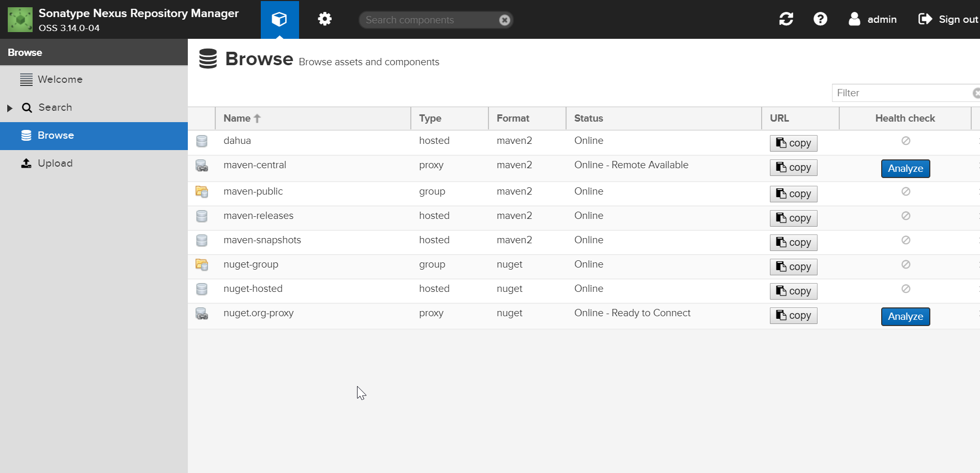
Task: Click Online - Ready to Connect status
Action: 632,313
